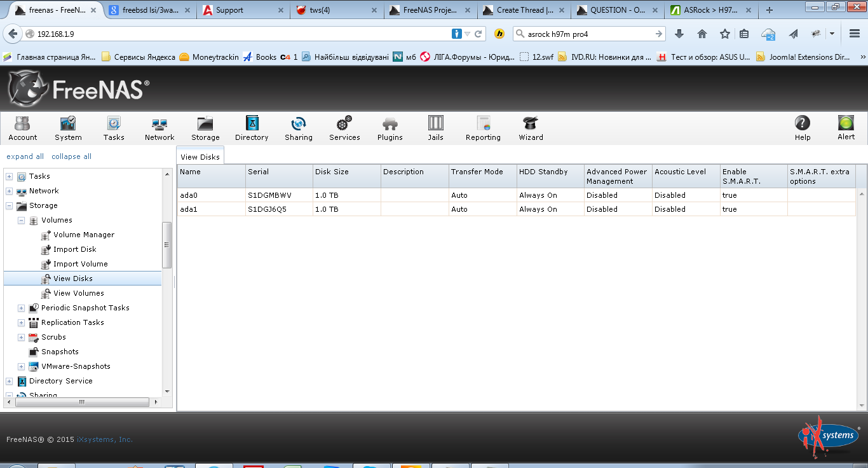Image resolution: width=868 pixels, height=468 pixels.
Task: Open the iXsystems, Inc. footer link
Action: pyautogui.click(x=105, y=439)
